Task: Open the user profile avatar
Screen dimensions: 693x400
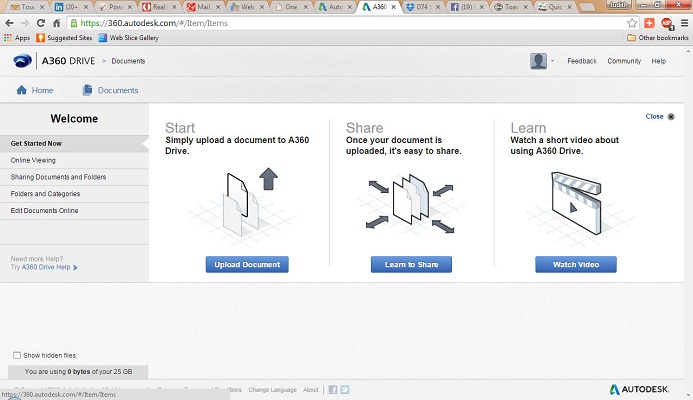Action: point(538,61)
